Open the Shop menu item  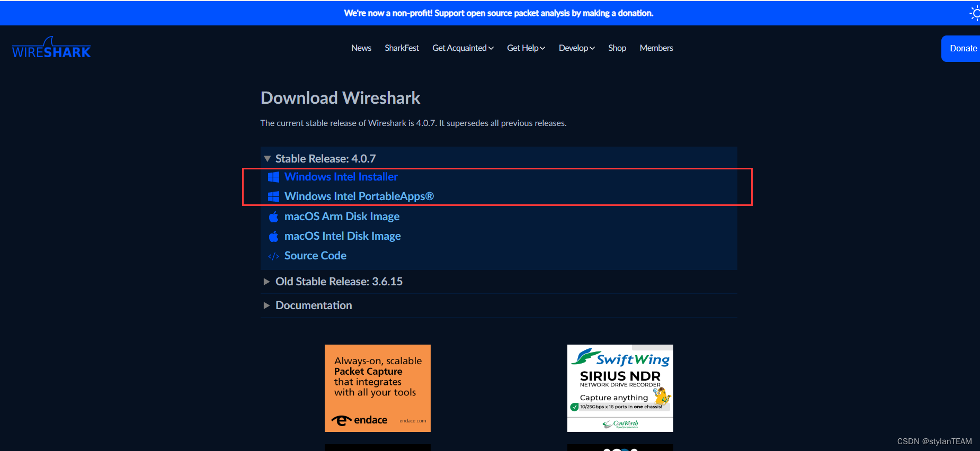[x=617, y=48]
